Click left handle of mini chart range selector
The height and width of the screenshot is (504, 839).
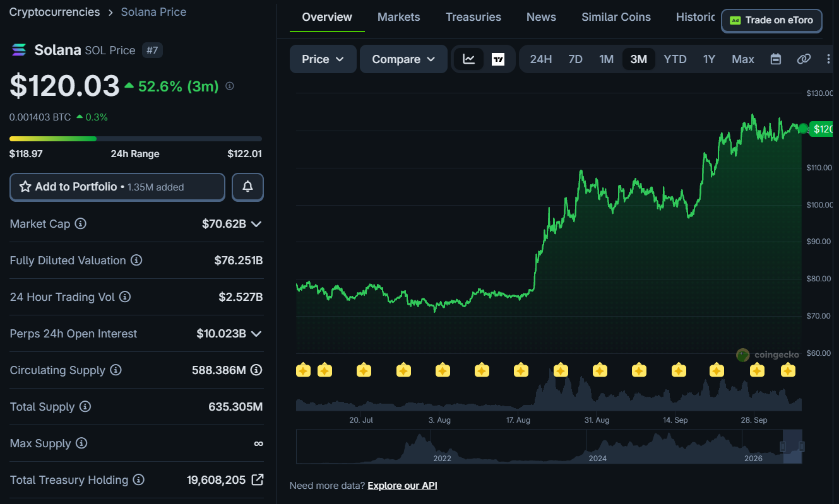(x=783, y=447)
